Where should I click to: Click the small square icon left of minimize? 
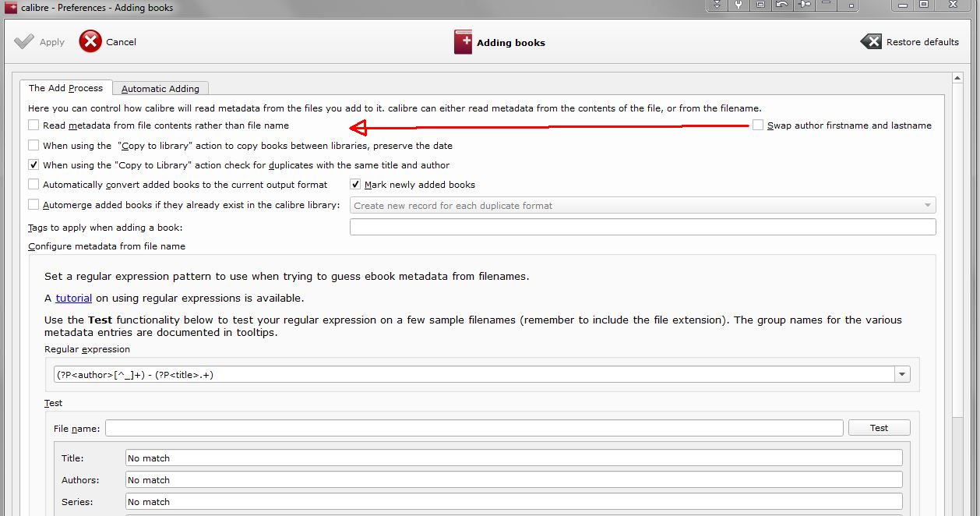tap(852, 5)
